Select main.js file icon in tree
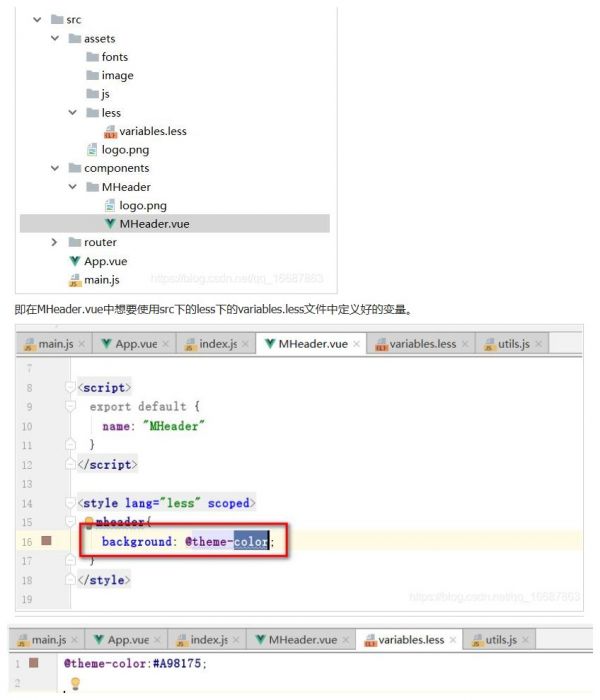This screenshot has height=700, width=600. tap(75, 280)
